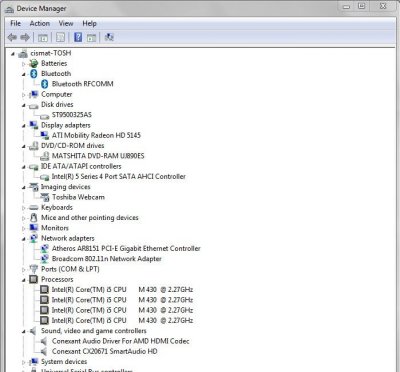Open the View menu

coord(66,23)
